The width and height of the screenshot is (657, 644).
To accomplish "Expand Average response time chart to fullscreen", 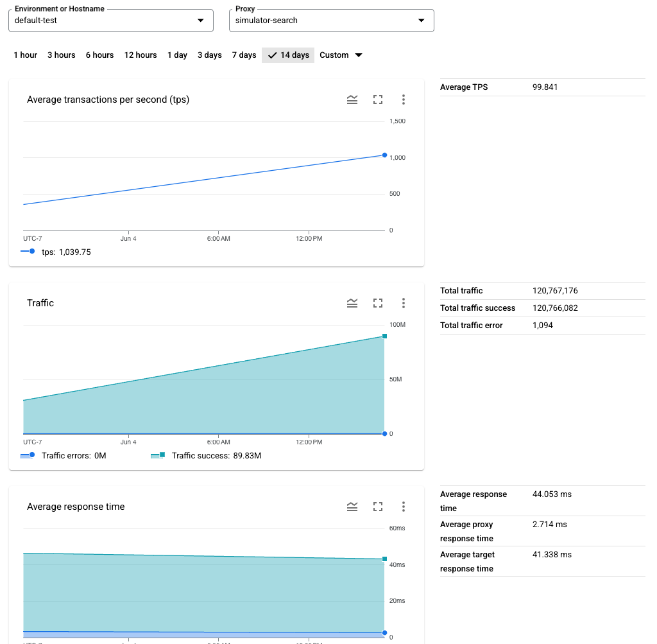I will pos(377,506).
